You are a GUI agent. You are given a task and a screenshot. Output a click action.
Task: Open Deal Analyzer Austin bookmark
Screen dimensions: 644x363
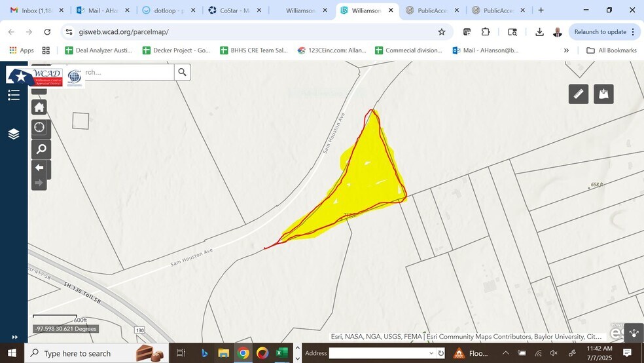(99, 50)
